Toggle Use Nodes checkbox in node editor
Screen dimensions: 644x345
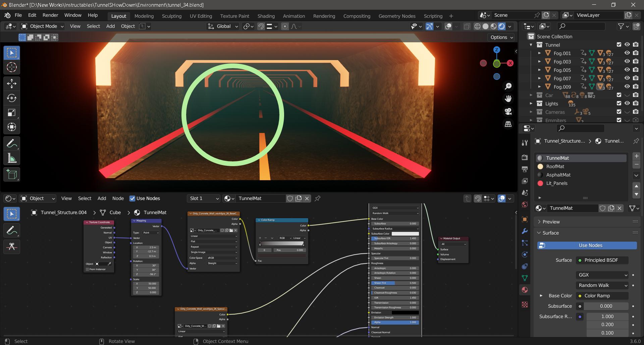point(132,198)
